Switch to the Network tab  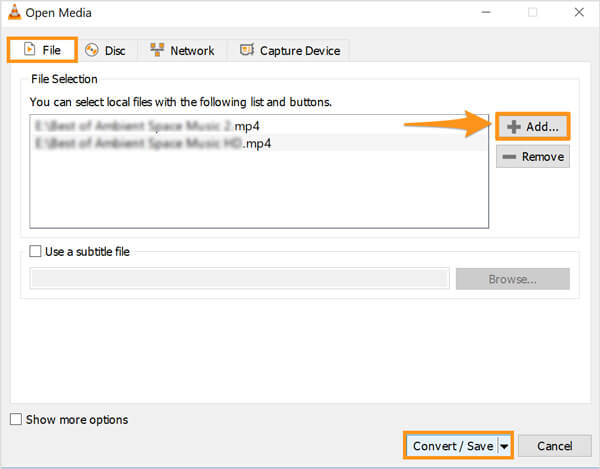pos(182,50)
